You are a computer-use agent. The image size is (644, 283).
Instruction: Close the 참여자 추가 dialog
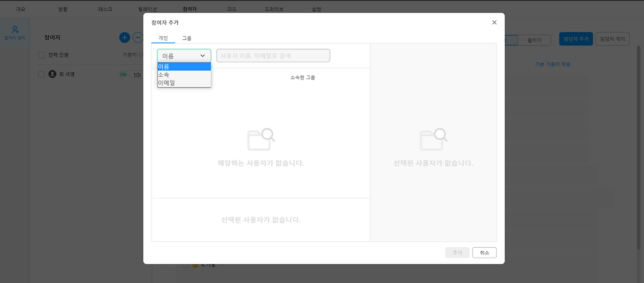pyautogui.click(x=494, y=23)
